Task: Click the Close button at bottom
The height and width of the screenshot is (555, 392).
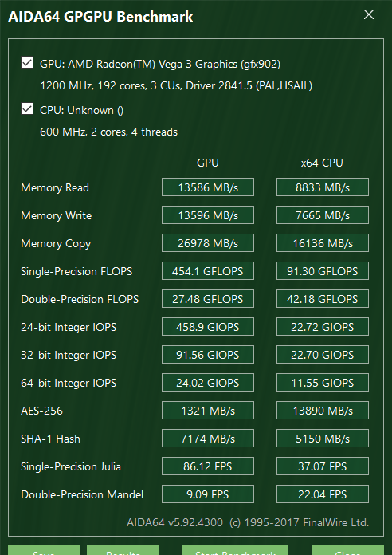Action: pos(347,550)
